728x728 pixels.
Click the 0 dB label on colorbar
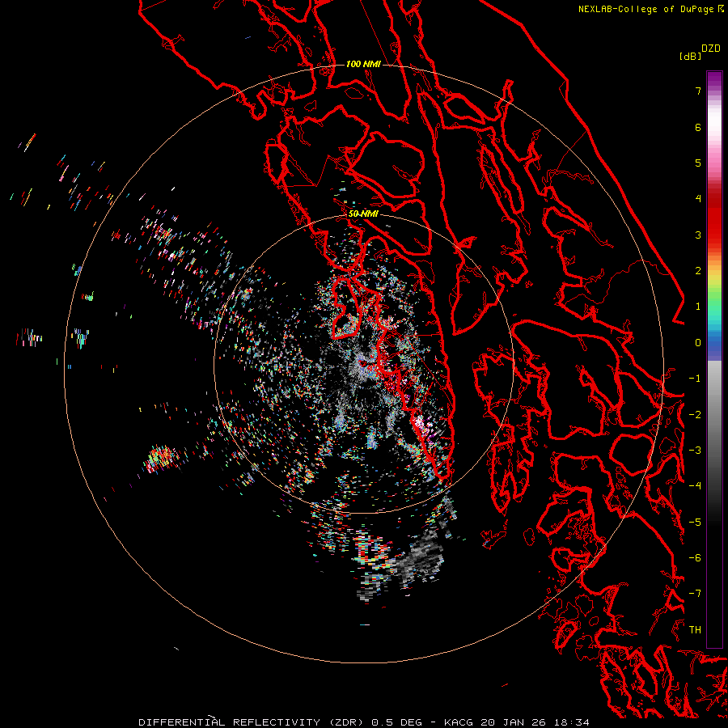698,343
